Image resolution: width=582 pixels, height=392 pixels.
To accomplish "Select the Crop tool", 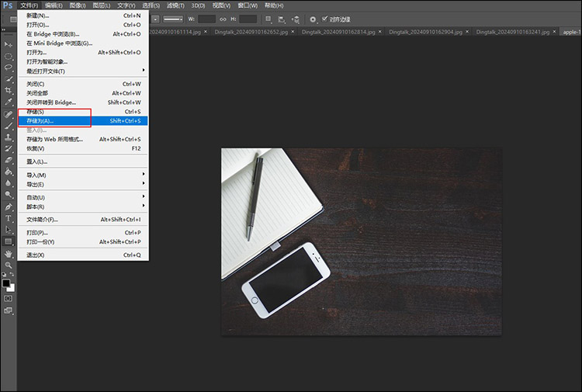I will pyautogui.click(x=9, y=90).
